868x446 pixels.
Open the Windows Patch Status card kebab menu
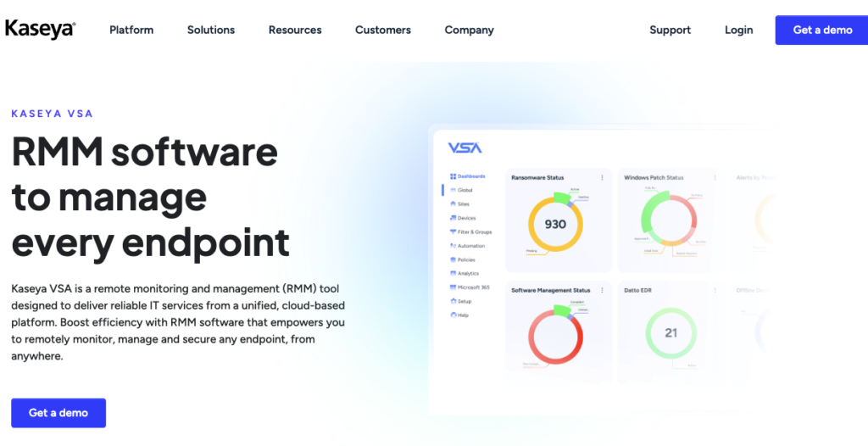point(715,178)
